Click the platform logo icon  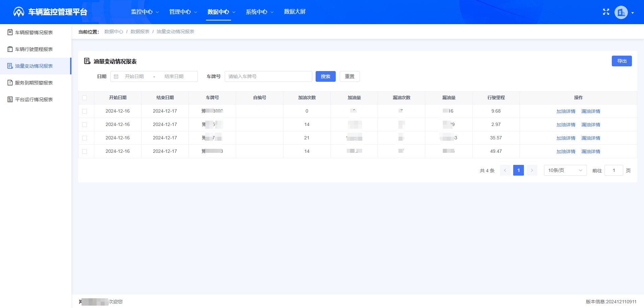(19, 12)
